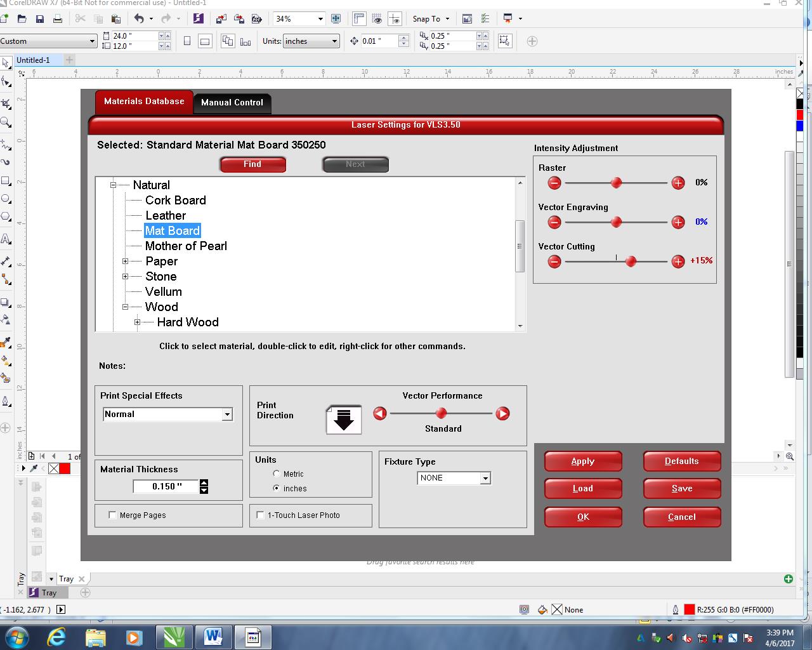The height and width of the screenshot is (650, 812).
Task: Click the Print icon in the toolbar
Action: [x=58, y=19]
